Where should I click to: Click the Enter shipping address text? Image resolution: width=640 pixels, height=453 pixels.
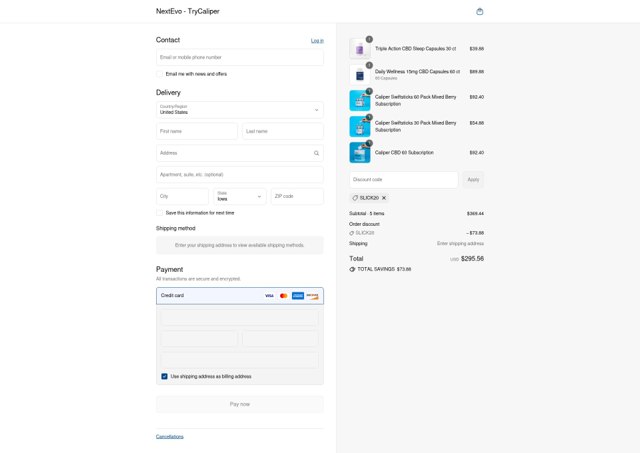coord(460,244)
